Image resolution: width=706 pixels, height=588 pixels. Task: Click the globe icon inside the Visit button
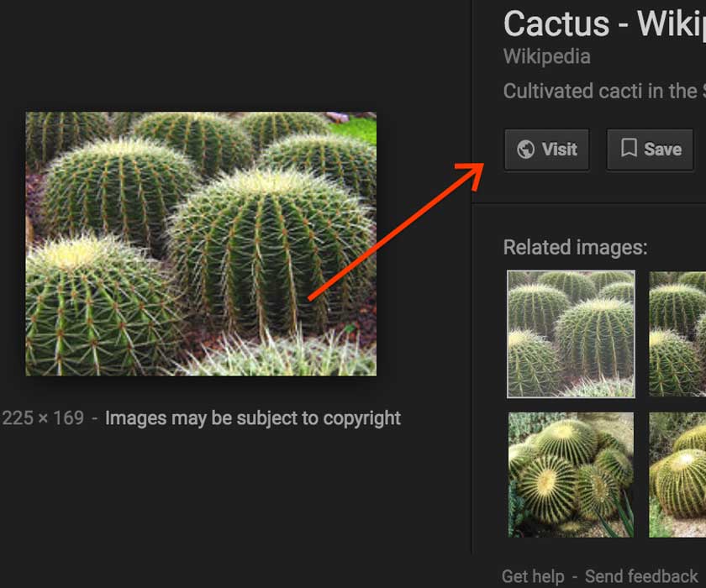coord(527,150)
